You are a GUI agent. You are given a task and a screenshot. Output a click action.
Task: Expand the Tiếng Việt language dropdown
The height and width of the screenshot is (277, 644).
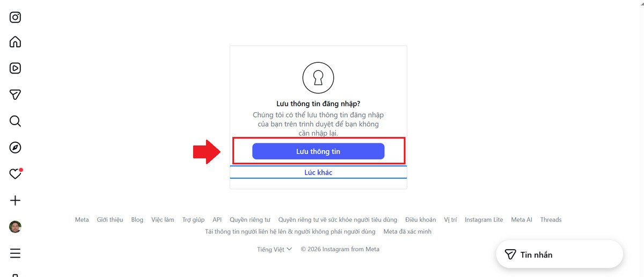[274, 249]
